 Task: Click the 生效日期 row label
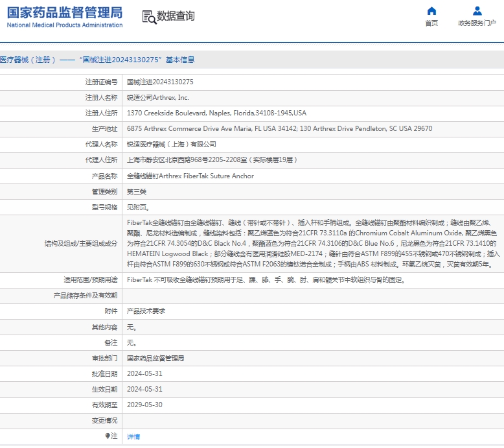coord(104,389)
